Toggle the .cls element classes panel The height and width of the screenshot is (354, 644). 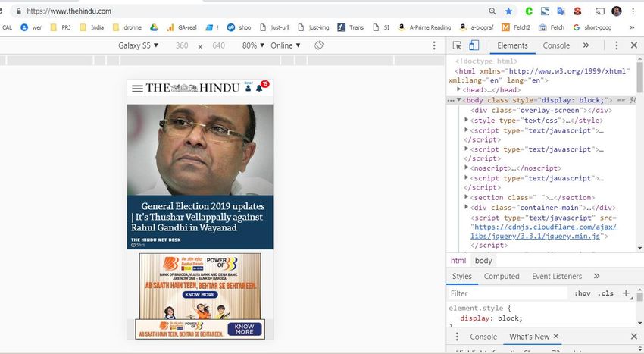[605, 293]
